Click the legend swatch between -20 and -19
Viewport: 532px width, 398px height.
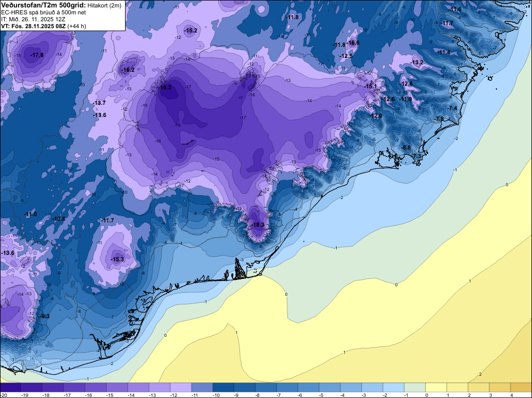(x=11, y=387)
